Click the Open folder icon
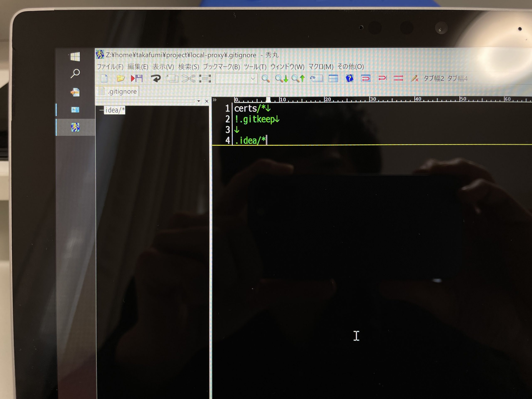Screen dimensions: 532x399 (x=121, y=78)
